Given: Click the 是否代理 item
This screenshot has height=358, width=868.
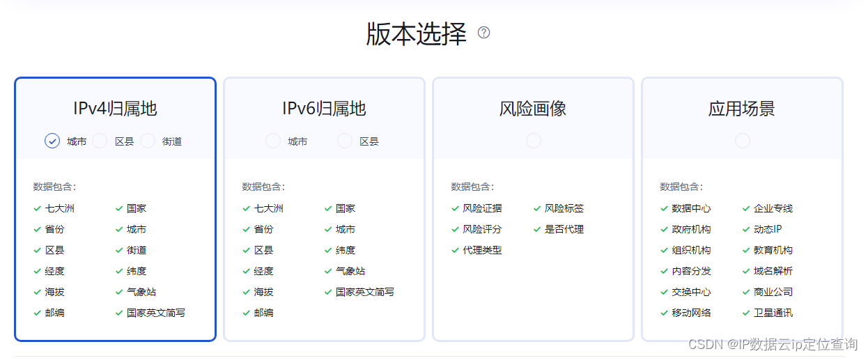Looking at the screenshot, I should pos(564,229).
